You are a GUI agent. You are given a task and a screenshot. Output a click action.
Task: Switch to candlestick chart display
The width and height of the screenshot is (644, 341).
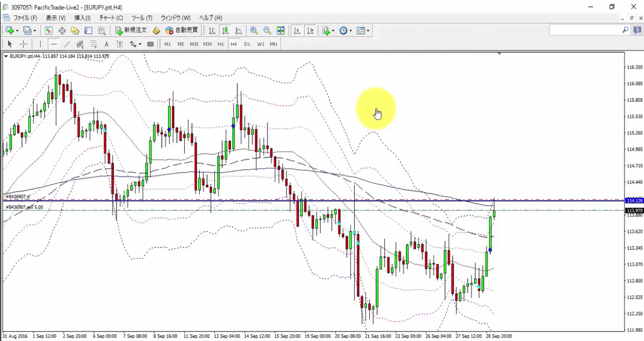tap(225, 31)
